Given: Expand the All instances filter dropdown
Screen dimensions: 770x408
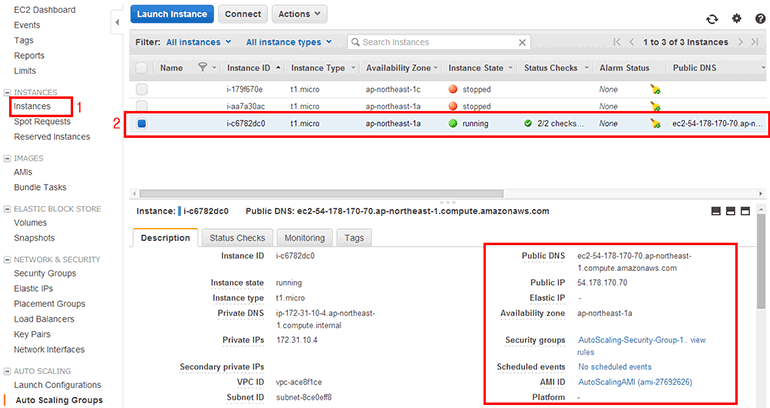Looking at the screenshot, I should (x=199, y=42).
